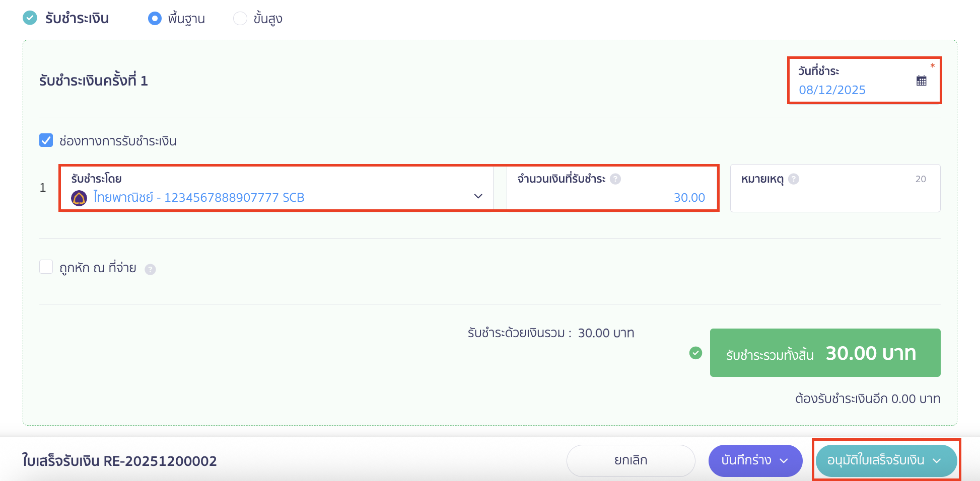Click help icon next to หมายเหตุ
980x481 pixels.
coord(794,179)
